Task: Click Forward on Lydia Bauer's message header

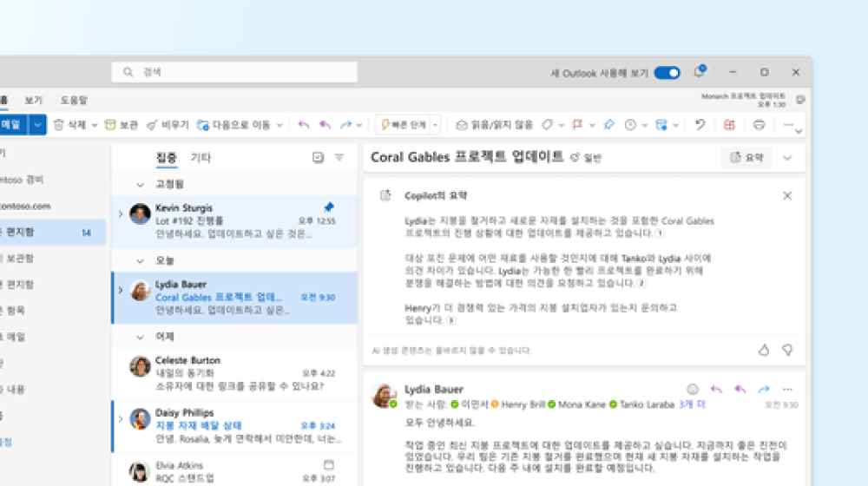Action: point(764,389)
